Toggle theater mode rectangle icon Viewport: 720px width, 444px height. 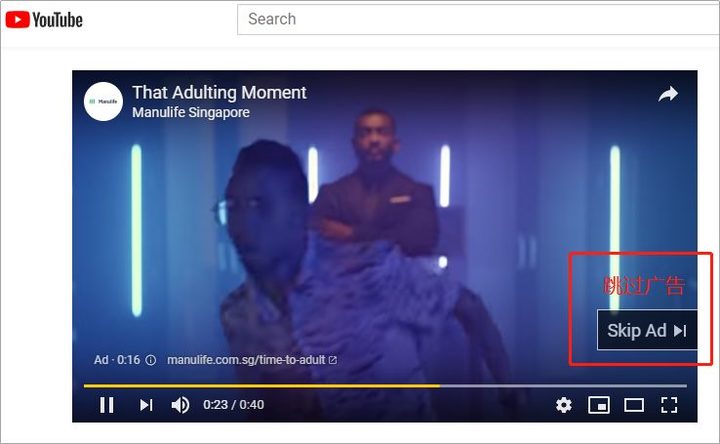[x=634, y=405]
